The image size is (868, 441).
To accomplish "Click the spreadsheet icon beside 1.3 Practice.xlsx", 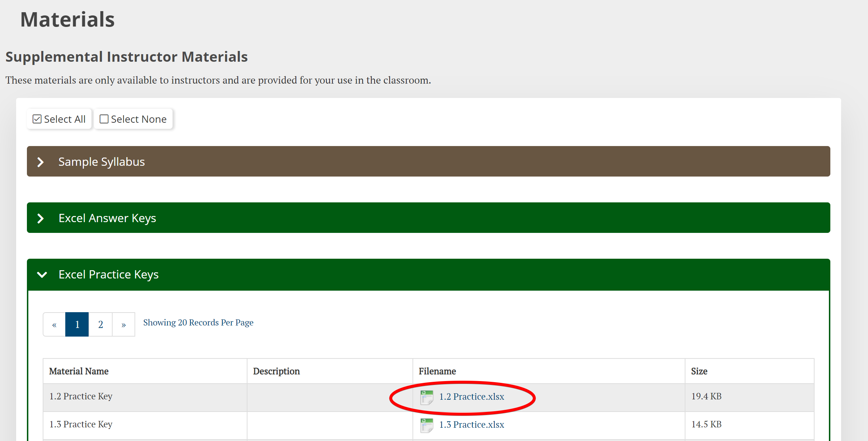I will point(426,425).
